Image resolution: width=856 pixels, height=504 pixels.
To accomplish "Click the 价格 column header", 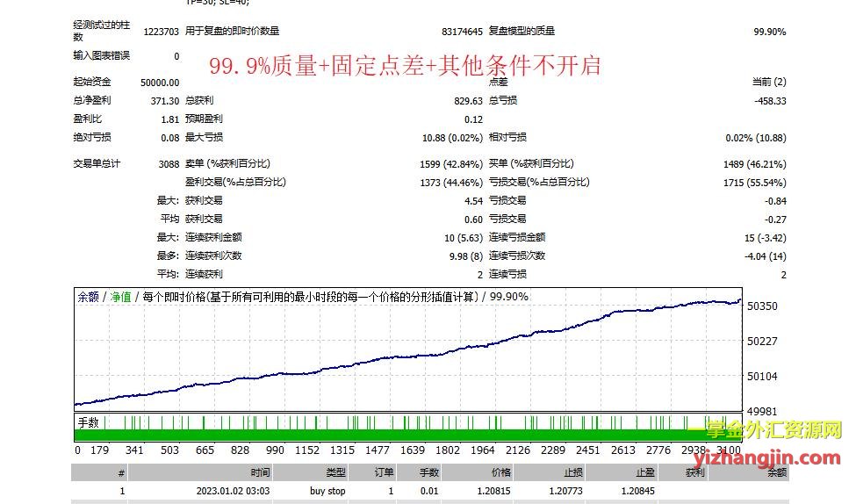I will tap(501, 472).
